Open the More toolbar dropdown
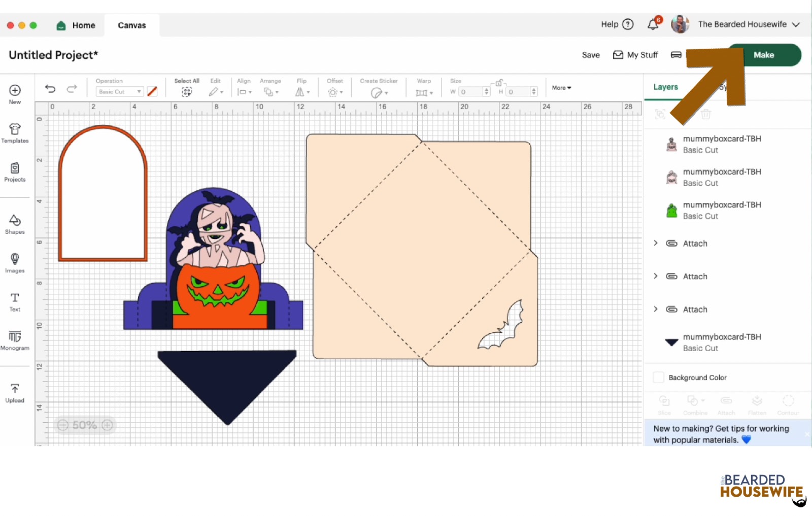Image resolution: width=812 pixels, height=516 pixels. [x=561, y=88]
